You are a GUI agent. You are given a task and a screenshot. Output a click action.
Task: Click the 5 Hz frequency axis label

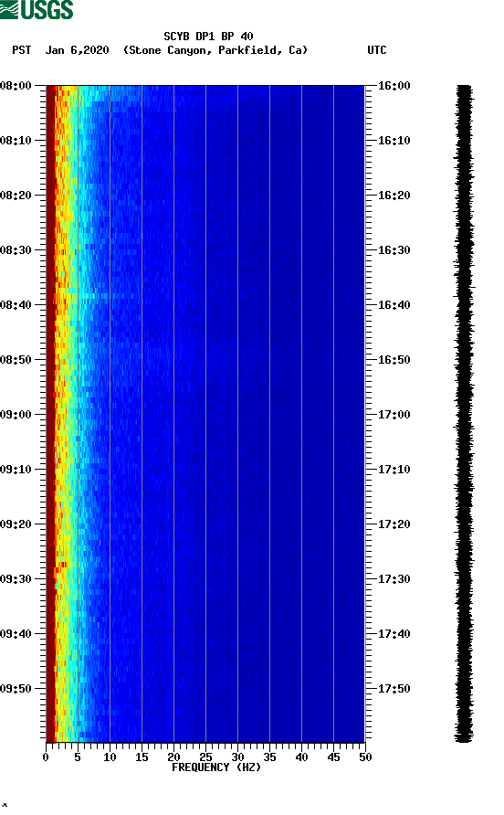click(78, 757)
